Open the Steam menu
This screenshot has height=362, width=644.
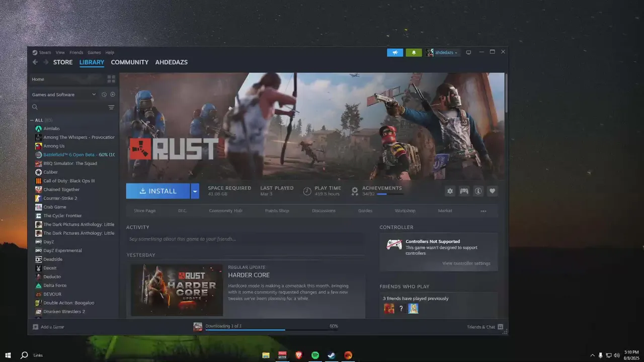45,52
